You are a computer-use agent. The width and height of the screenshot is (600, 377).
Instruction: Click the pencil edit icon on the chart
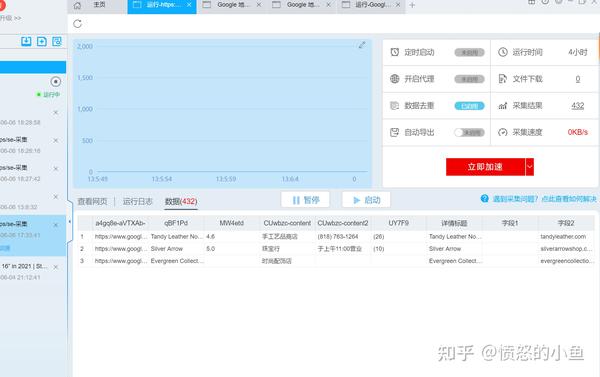pos(362,45)
